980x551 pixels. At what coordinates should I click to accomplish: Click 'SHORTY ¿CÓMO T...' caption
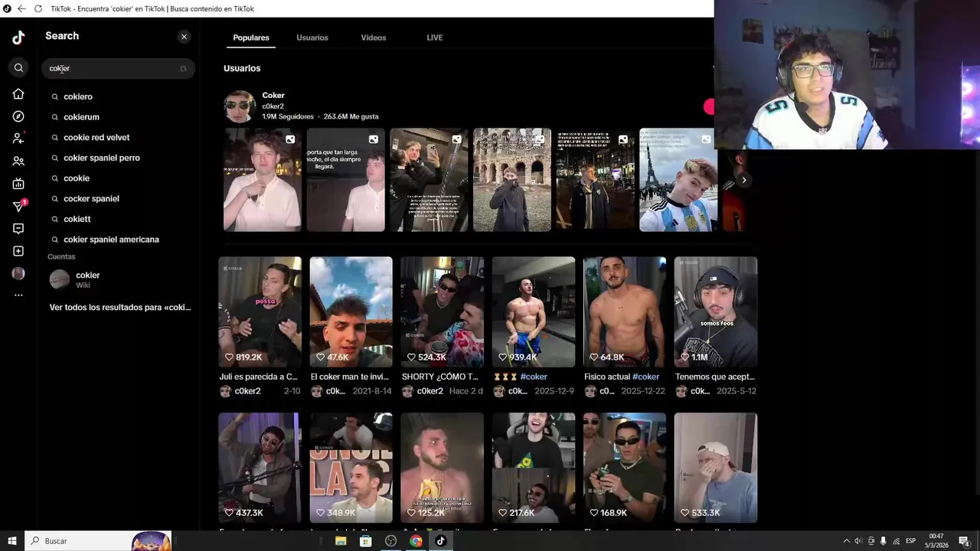(x=440, y=377)
